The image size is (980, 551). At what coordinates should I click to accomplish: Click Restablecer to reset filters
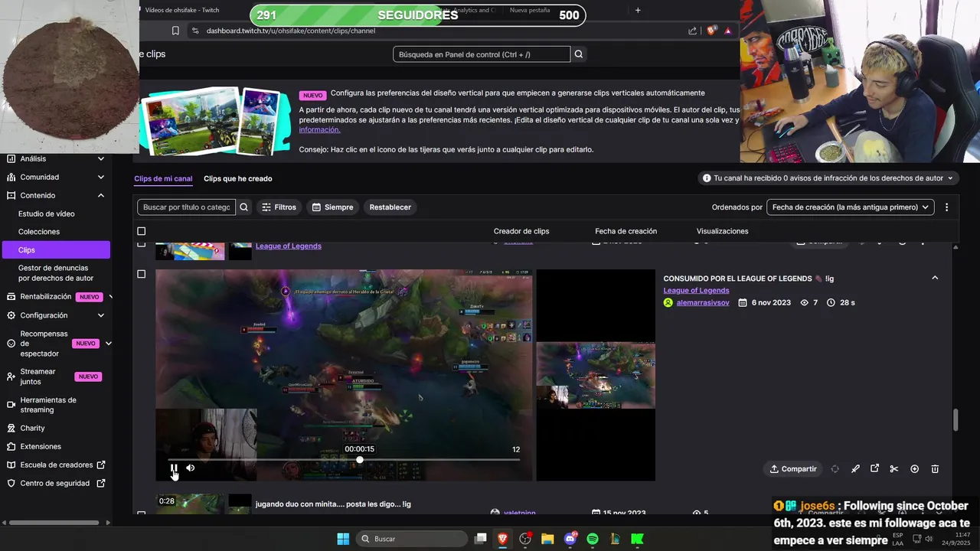(x=390, y=207)
